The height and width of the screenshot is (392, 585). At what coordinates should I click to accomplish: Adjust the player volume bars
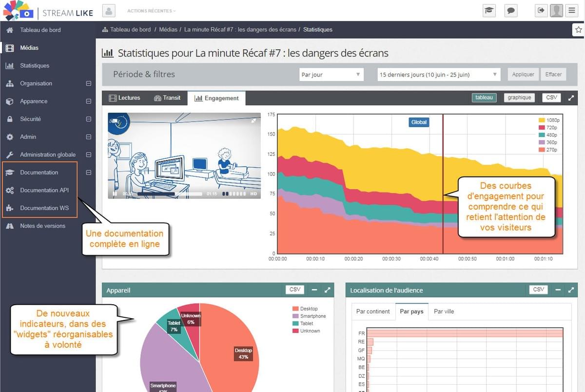[x=235, y=194]
